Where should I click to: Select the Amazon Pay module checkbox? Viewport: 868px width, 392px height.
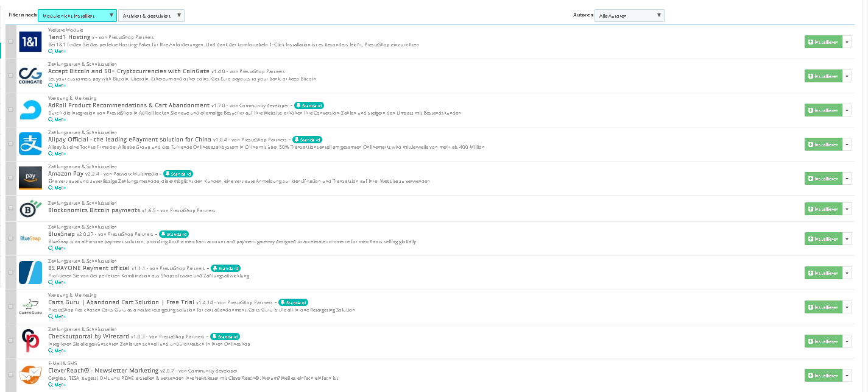[10, 178]
